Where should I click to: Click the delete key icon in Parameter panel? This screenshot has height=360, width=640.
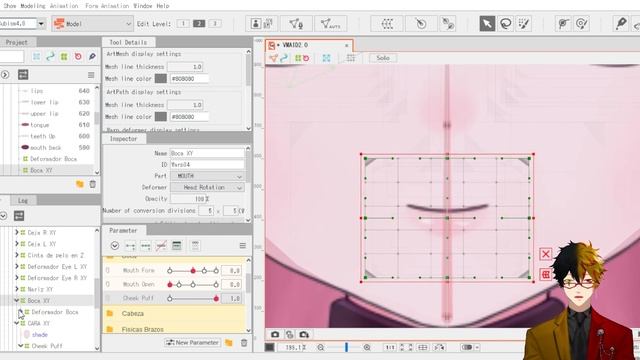[161, 246]
